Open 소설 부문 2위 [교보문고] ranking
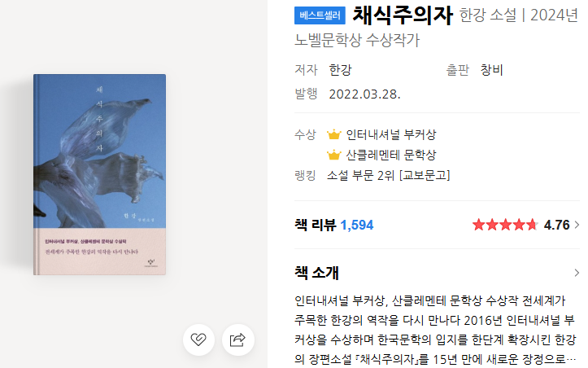The width and height of the screenshot is (588, 368). (x=389, y=175)
